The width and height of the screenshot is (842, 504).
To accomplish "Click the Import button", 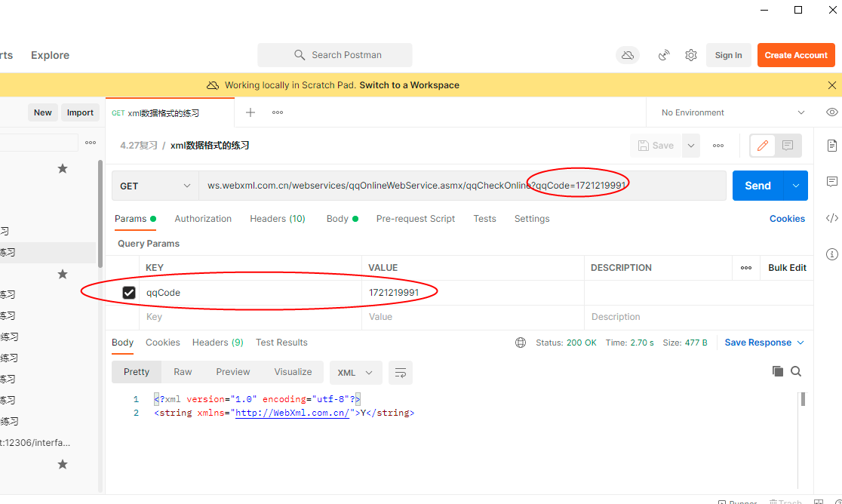I will coord(80,112).
